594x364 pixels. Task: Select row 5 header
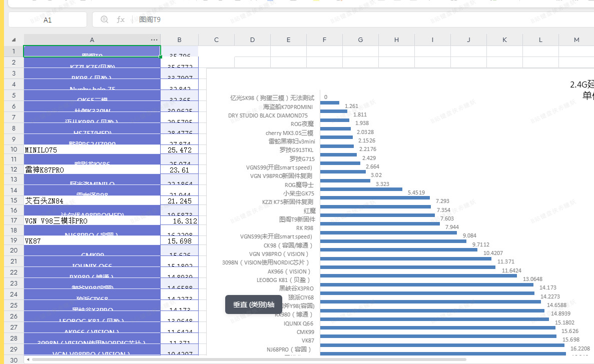[x=14, y=95]
